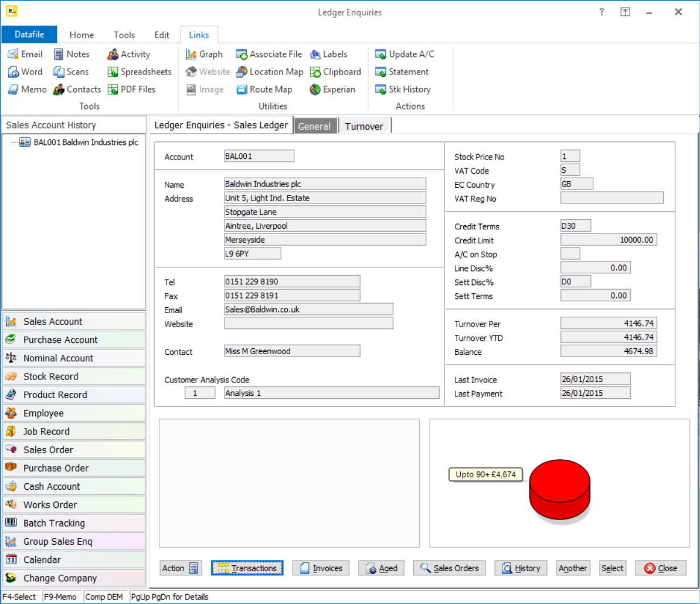Open the Purchase Account enquiry
700x604 pixels.
(74, 340)
